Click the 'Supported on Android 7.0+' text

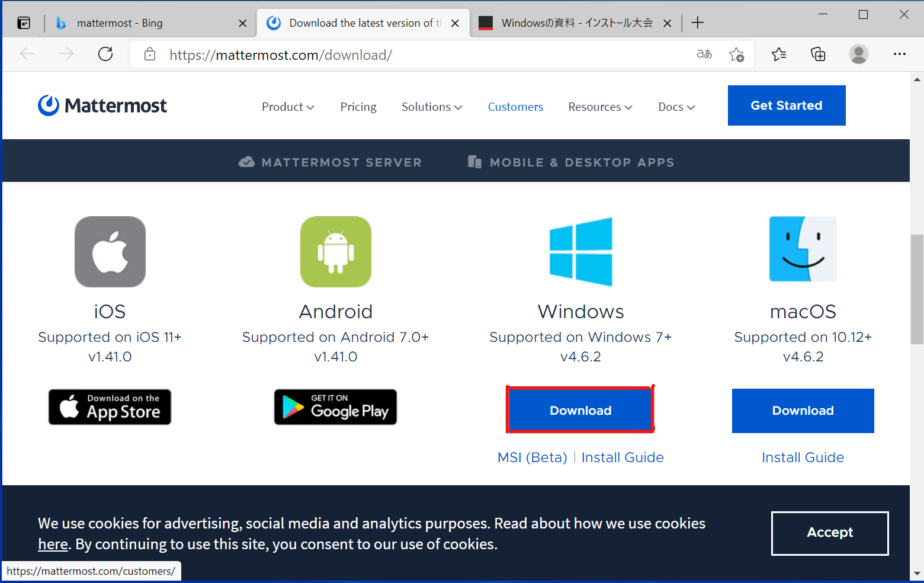click(x=336, y=337)
